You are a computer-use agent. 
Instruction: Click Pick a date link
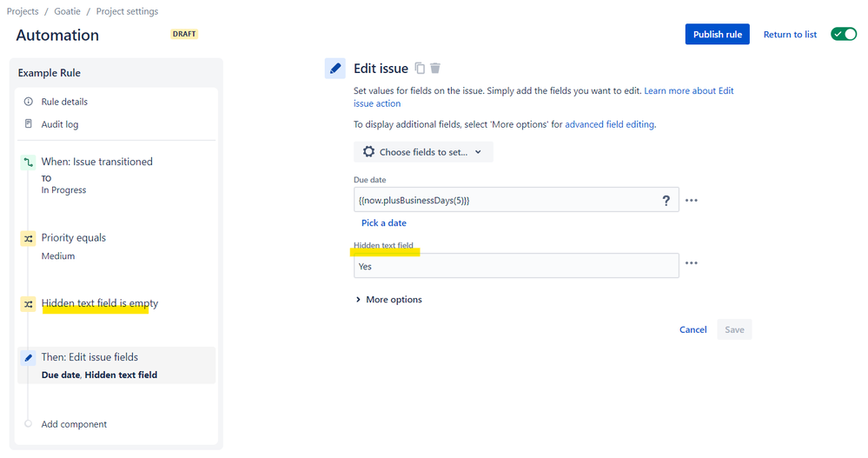(x=384, y=222)
